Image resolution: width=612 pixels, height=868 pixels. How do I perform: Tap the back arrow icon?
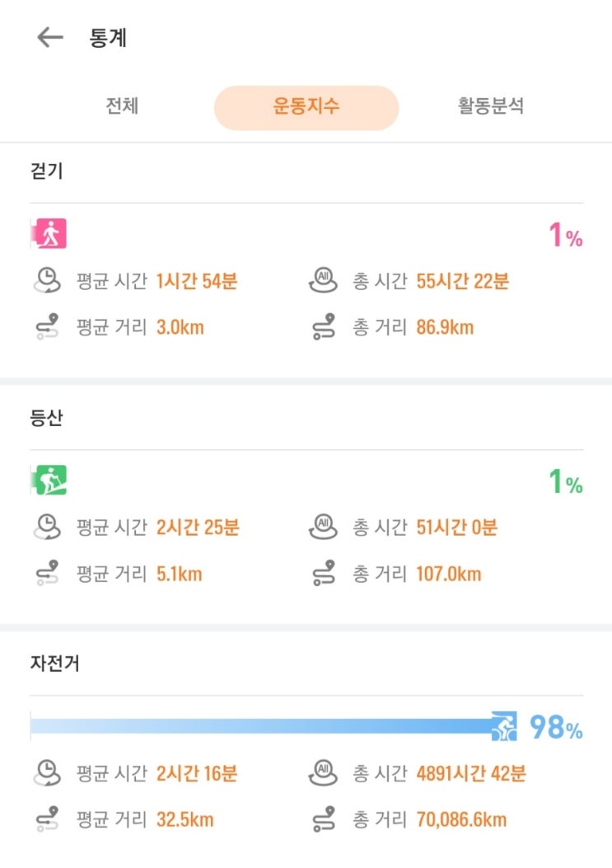coord(50,38)
